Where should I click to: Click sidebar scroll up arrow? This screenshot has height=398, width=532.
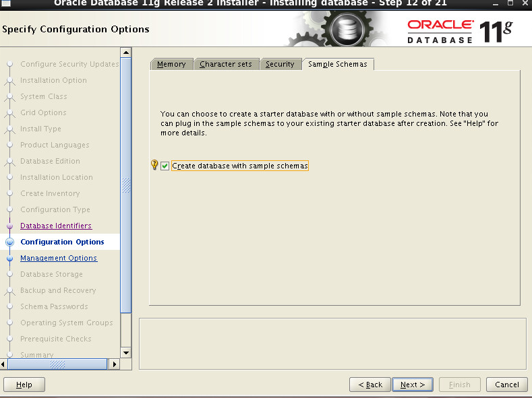[126, 53]
